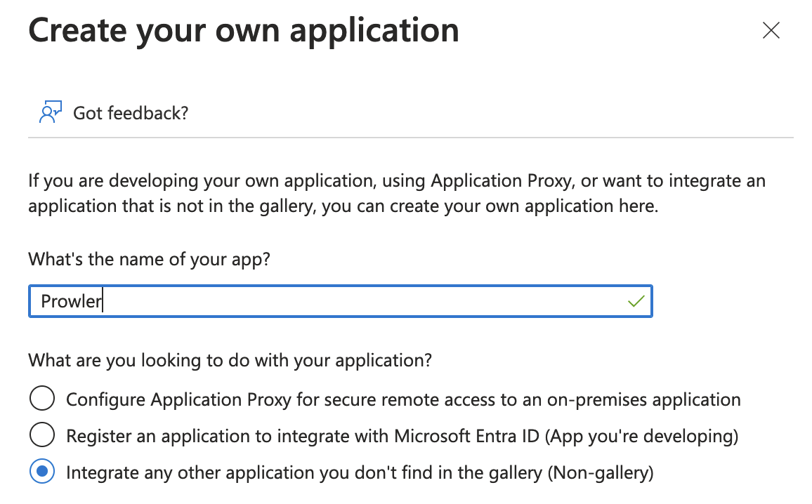Select the Configure Application Proxy radio button

42,399
